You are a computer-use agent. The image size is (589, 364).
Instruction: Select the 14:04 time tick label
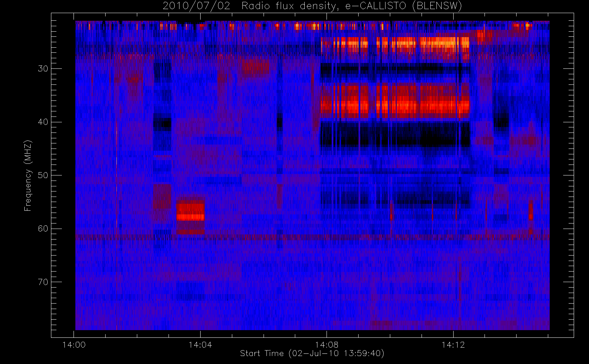click(200, 345)
